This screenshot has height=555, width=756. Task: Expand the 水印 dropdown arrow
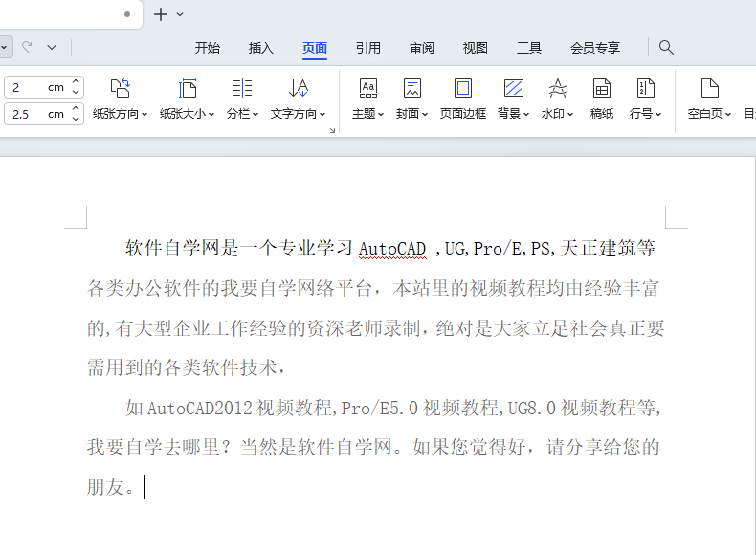570,114
